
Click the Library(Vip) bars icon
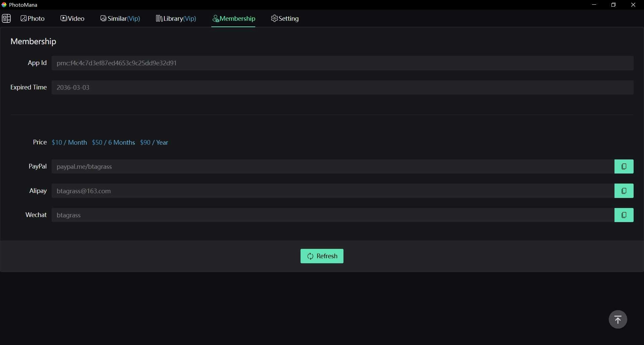[159, 18]
